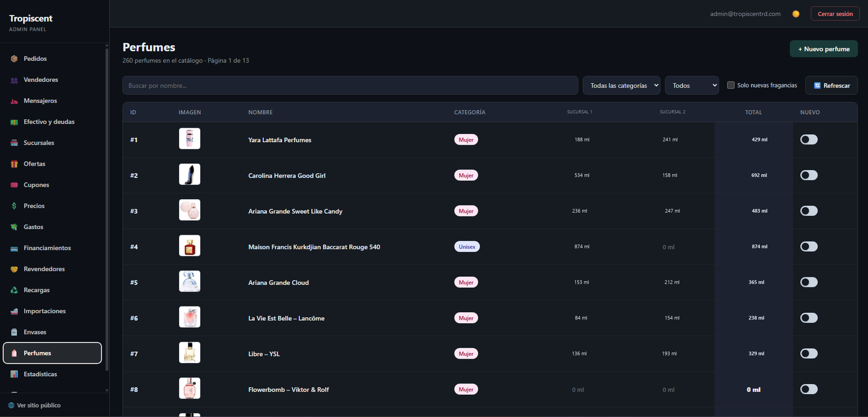Viewport: 868px width, 417px height.
Task: Click the Financiamientos card icon
Action: pos(14,248)
